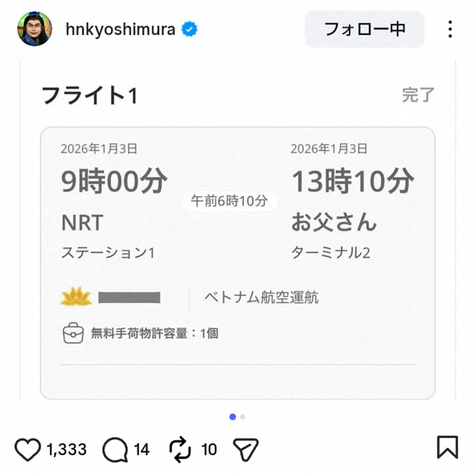This screenshot has width=476, height=473.
Task: Click the baggage allowance suitcase icon
Action: pyautogui.click(x=73, y=333)
